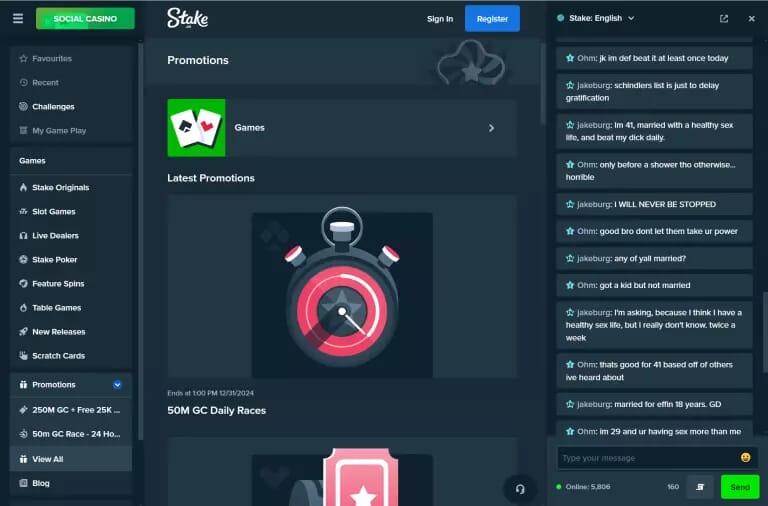Click the Games cards thumbnail
This screenshot has height=506, width=768.
pos(196,128)
